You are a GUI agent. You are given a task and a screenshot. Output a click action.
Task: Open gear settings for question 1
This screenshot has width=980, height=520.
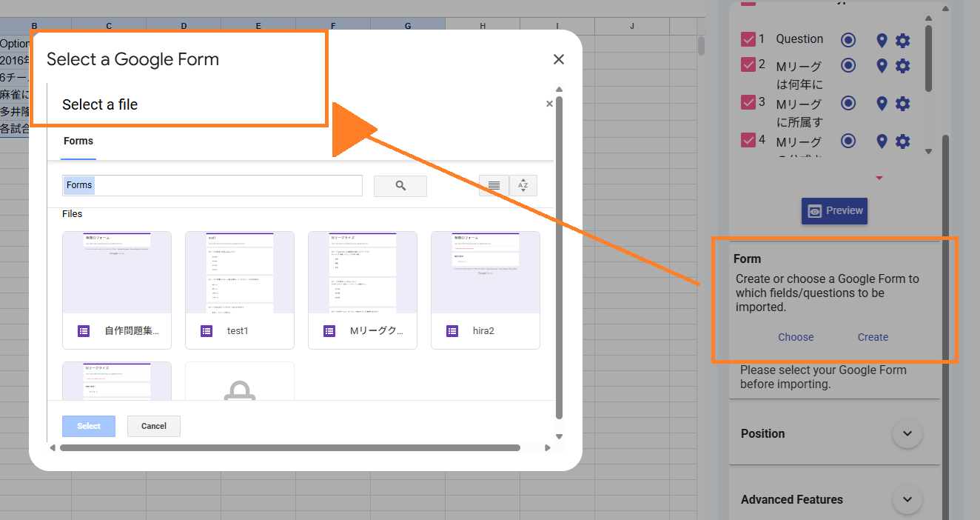pos(903,40)
